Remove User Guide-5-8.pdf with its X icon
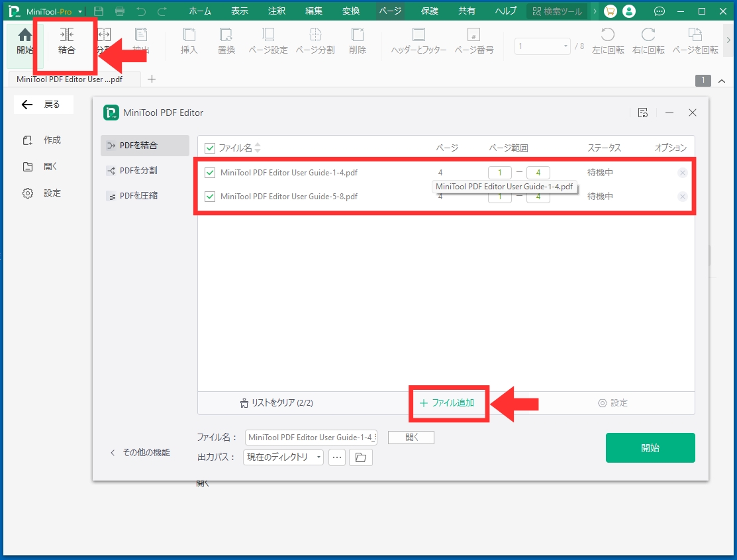This screenshot has width=737, height=560. 683,197
